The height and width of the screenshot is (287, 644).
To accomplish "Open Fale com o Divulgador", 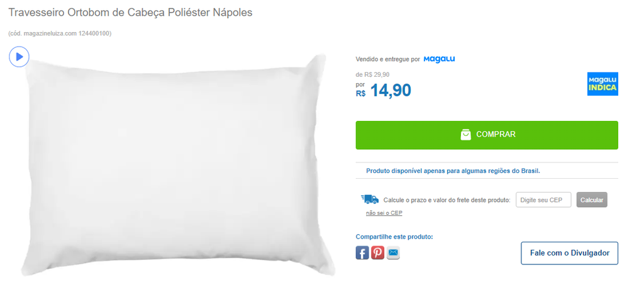I will (x=570, y=253).
